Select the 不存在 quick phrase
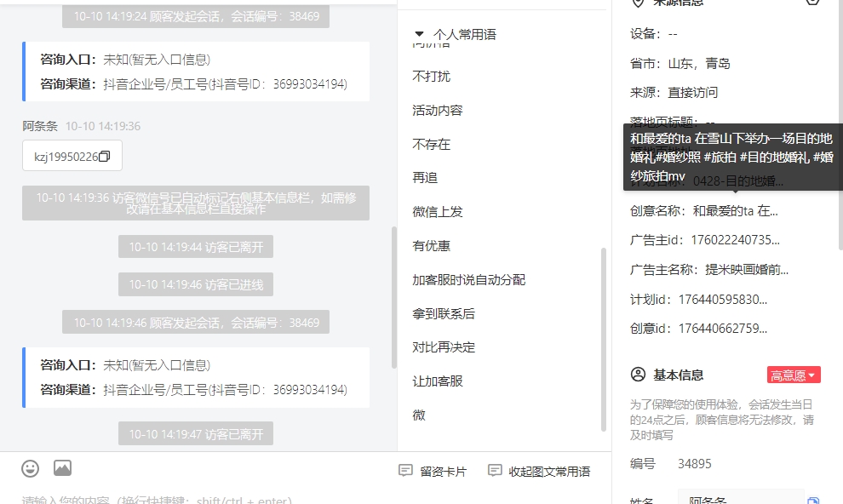This screenshot has height=504, width=843. click(x=431, y=144)
